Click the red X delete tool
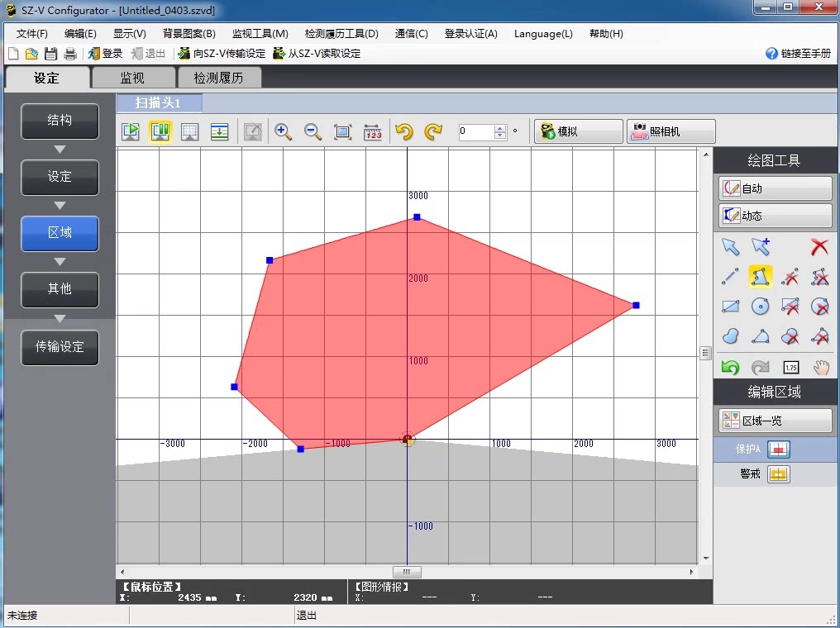 pyautogui.click(x=819, y=247)
